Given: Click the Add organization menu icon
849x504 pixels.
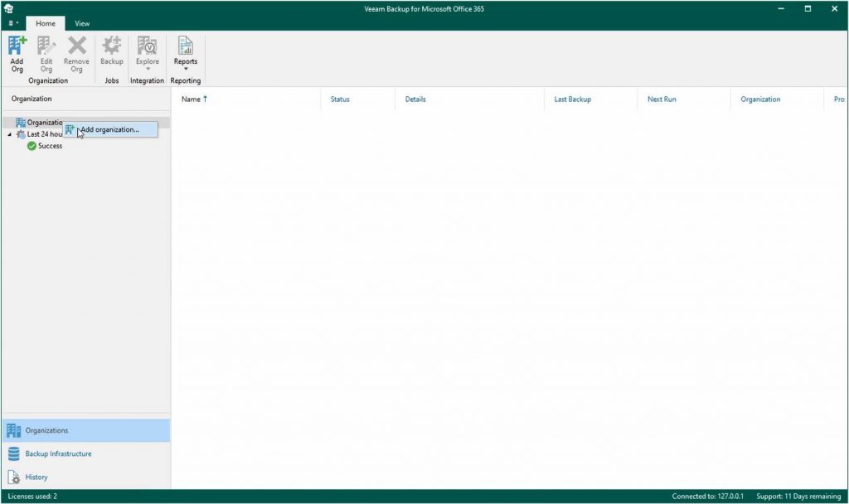Looking at the screenshot, I should (70, 129).
